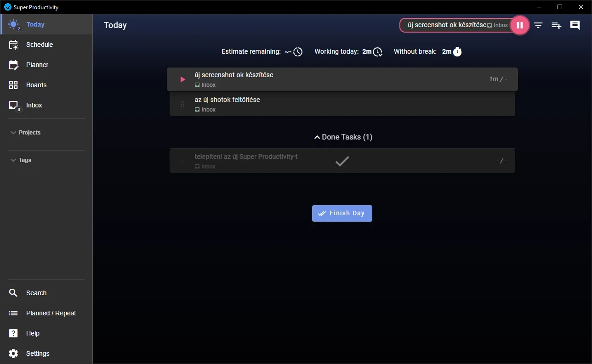Open the notes panel icon

[x=575, y=25]
